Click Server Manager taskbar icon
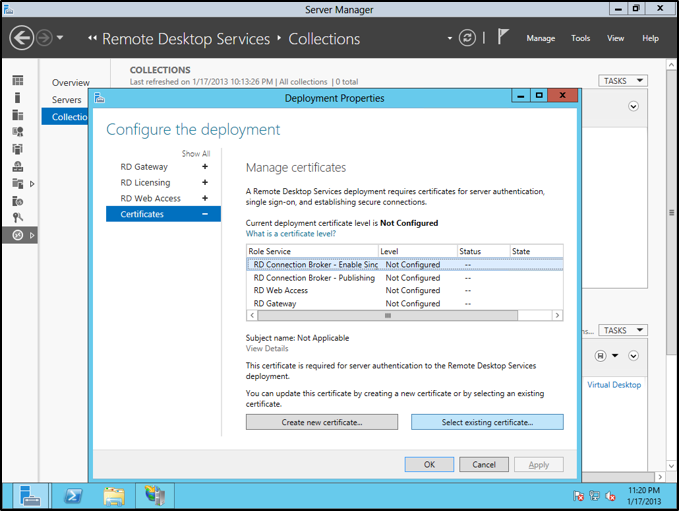Screen dimensions: 679x511 31,494
